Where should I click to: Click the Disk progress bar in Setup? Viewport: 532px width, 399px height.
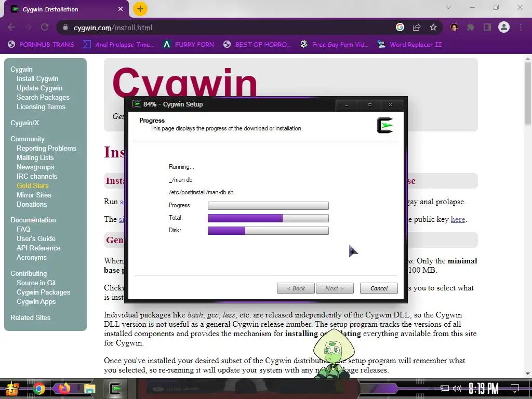tap(268, 230)
